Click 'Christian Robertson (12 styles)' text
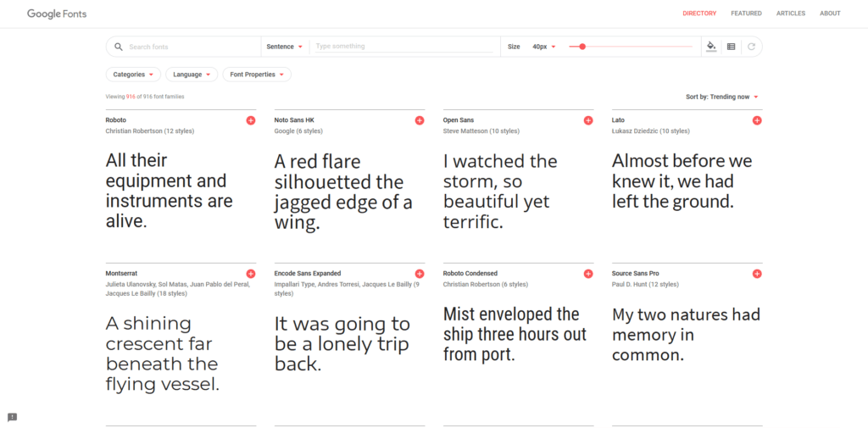Screen dimensions: 868x428 [x=150, y=131]
